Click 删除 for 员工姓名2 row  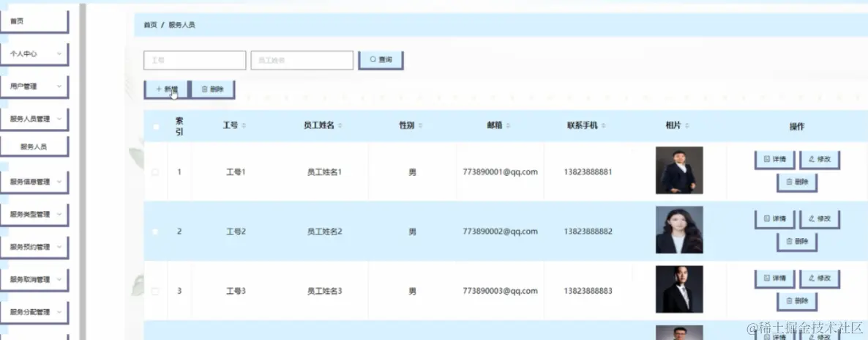(797, 241)
